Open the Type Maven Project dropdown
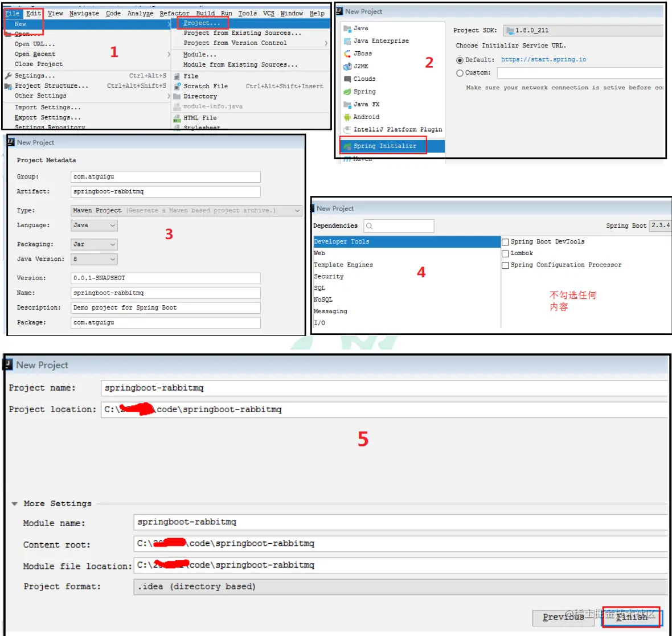Viewport: 672px width, 636px height. tap(186, 211)
